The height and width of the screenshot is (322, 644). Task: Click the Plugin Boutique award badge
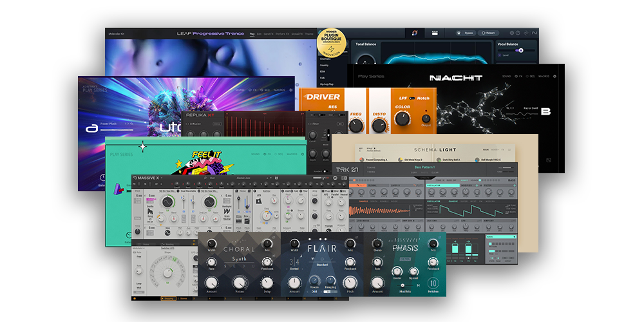pyautogui.click(x=332, y=44)
